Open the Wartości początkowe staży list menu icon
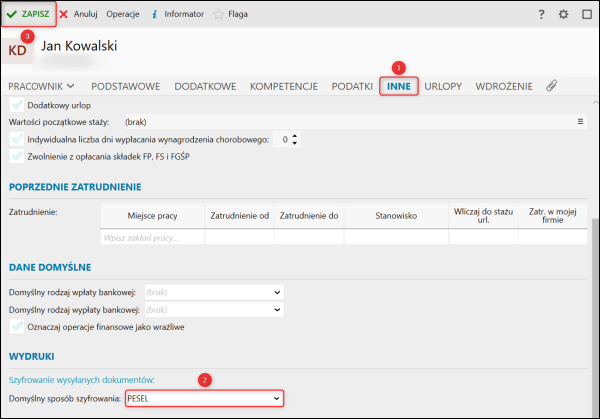Image resolution: width=600 pixels, height=419 pixels. point(580,122)
